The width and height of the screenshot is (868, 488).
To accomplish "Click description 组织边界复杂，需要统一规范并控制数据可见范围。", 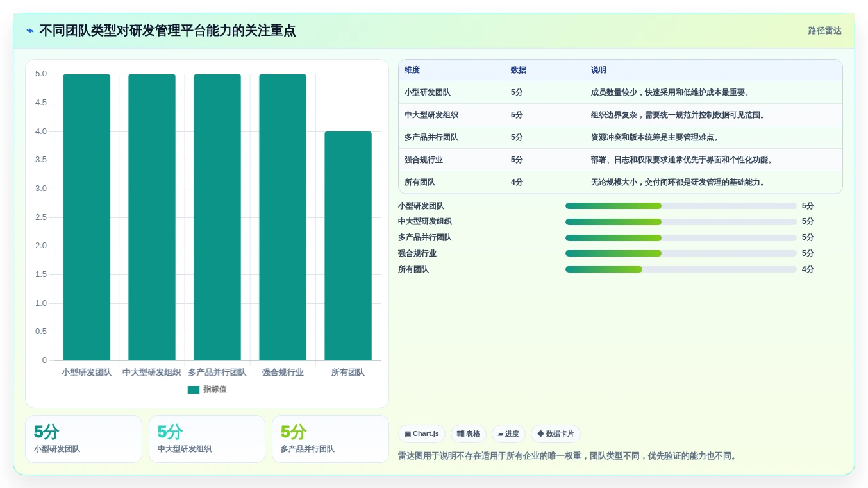I will coord(678,115).
